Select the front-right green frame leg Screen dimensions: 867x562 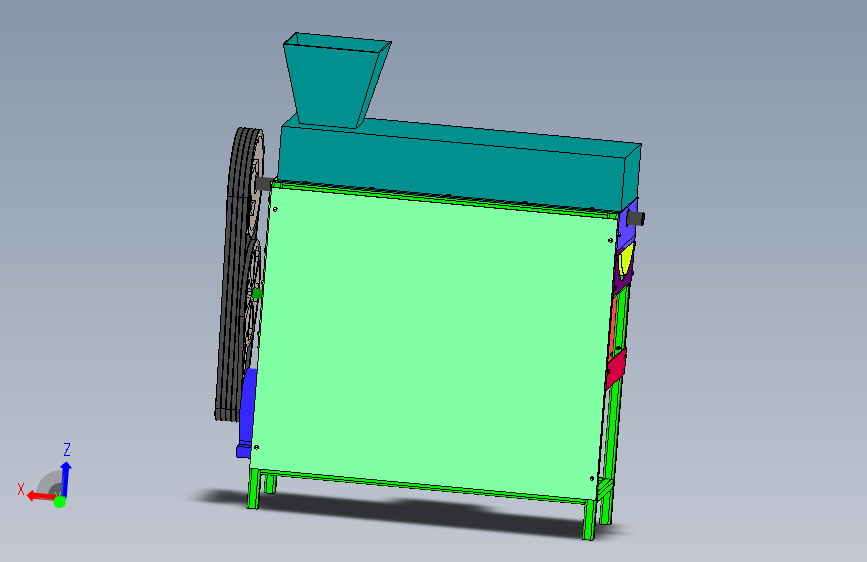pos(589,519)
